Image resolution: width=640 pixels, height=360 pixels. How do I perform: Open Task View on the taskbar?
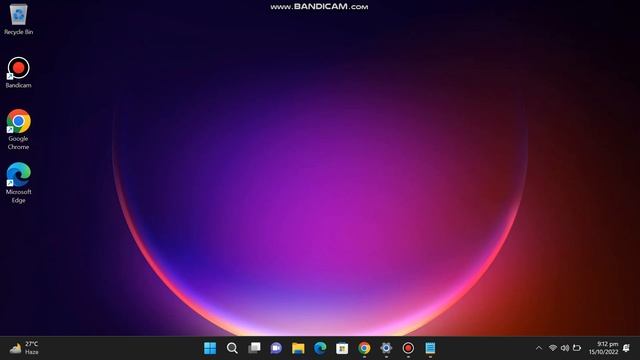(x=254, y=348)
